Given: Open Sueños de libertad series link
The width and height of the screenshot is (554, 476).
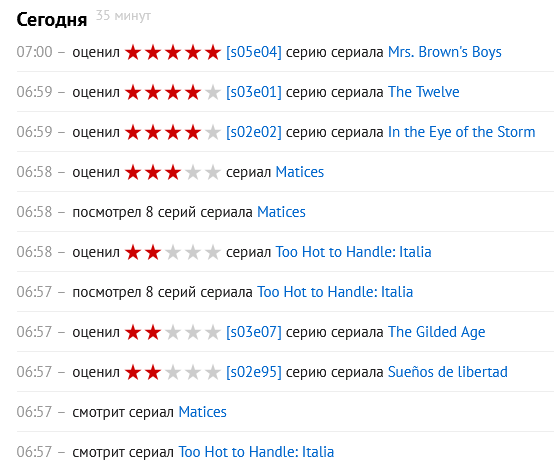Looking at the screenshot, I should tap(448, 372).
